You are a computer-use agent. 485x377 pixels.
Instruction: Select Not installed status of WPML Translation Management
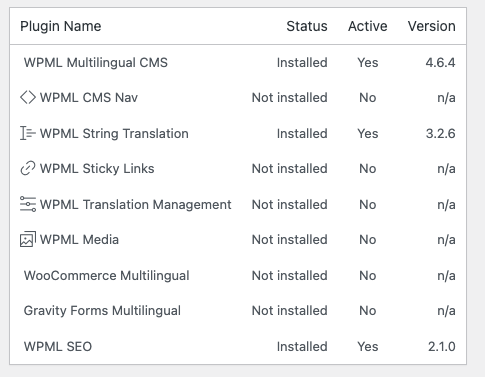pyautogui.click(x=289, y=204)
